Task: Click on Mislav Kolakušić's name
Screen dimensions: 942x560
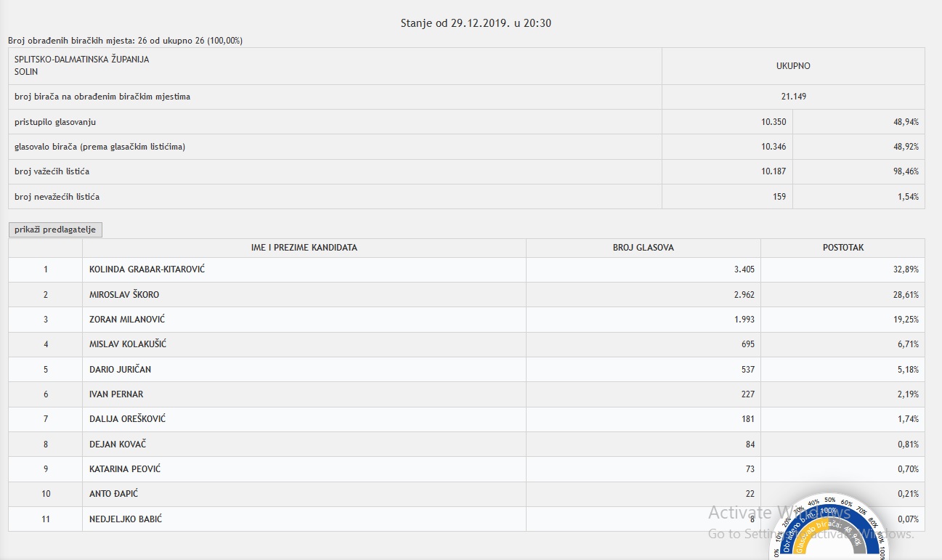Action: [128, 344]
